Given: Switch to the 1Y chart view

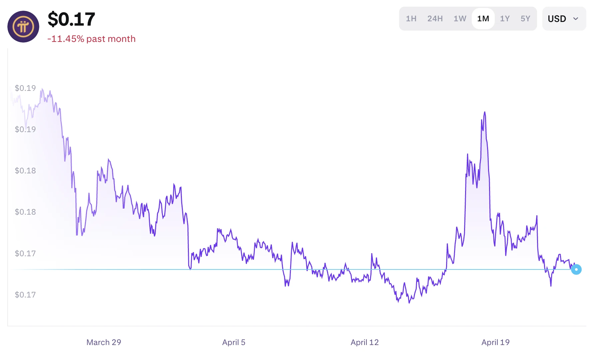Looking at the screenshot, I should tap(505, 19).
